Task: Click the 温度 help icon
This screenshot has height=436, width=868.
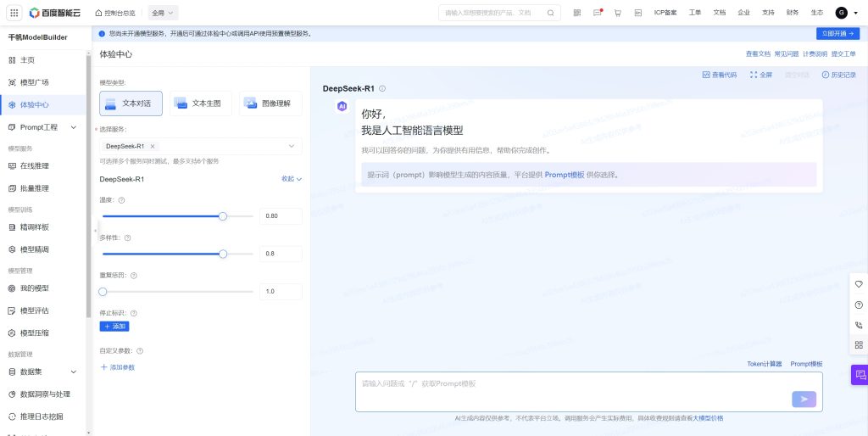Action: coord(122,200)
